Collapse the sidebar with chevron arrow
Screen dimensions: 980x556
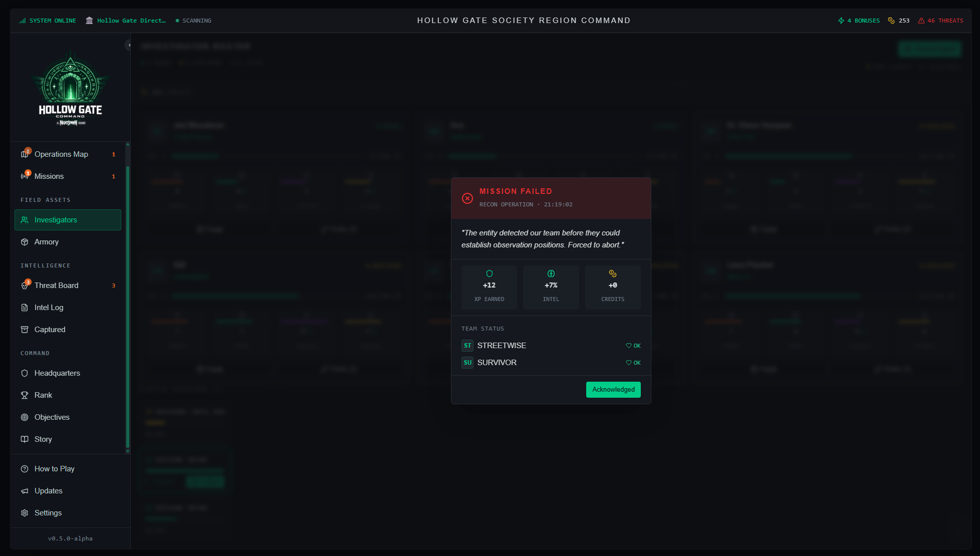(x=128, y=45)
